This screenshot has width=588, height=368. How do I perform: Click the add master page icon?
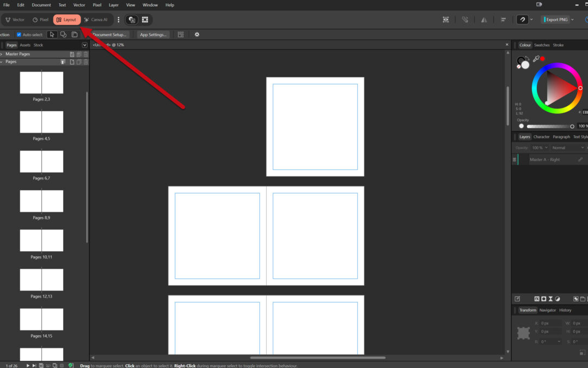pos(72,54)
